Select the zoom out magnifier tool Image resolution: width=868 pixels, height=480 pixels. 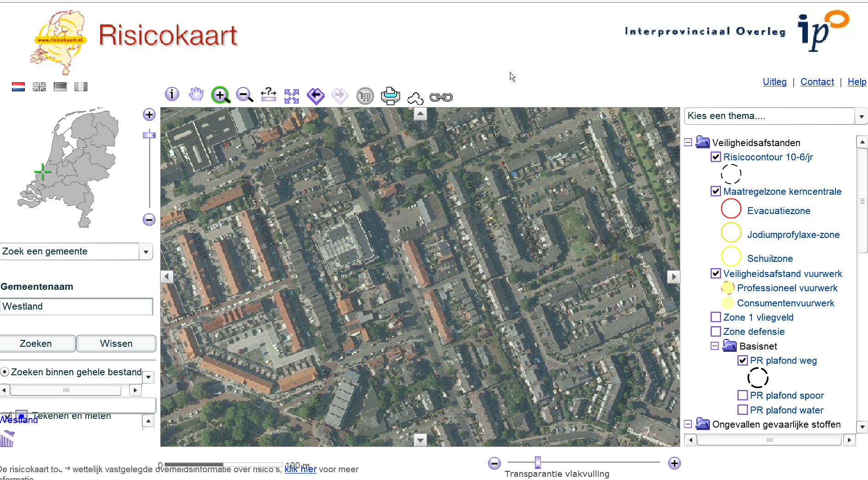coord(244,95)
